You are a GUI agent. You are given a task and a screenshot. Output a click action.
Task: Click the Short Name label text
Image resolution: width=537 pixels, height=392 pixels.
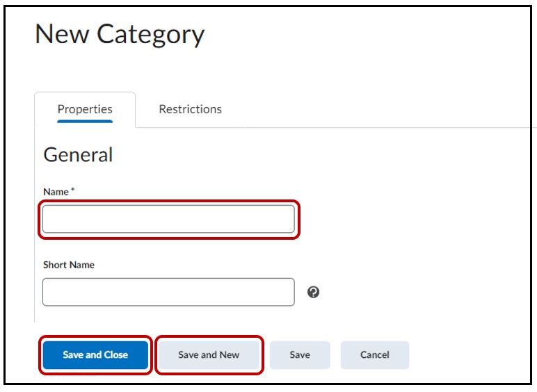point(69,265)
